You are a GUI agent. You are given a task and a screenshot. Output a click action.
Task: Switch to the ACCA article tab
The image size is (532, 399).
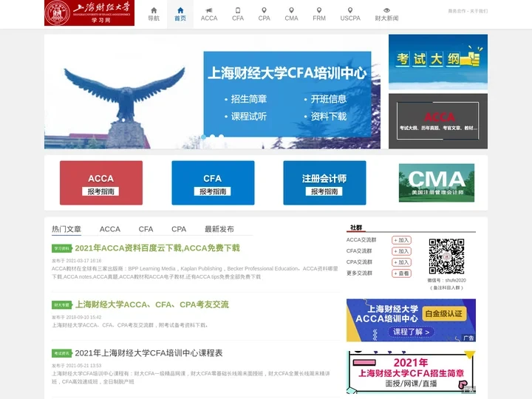(x=109, y=229)
